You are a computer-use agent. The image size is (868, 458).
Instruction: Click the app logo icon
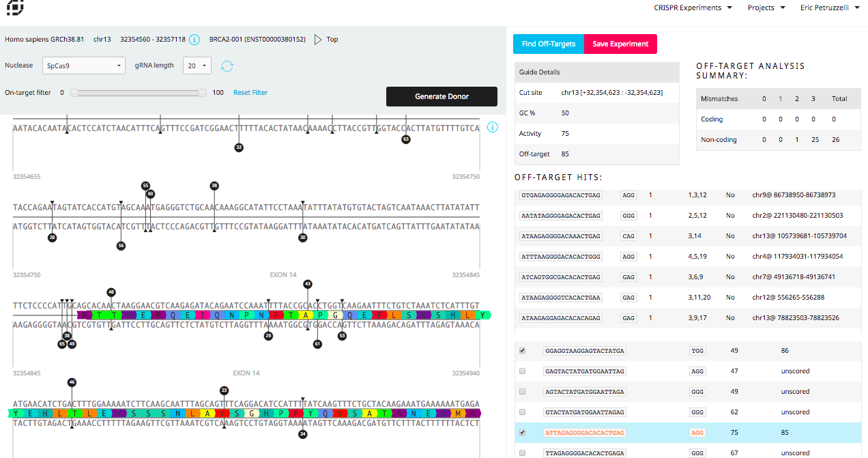coord(15,7)
